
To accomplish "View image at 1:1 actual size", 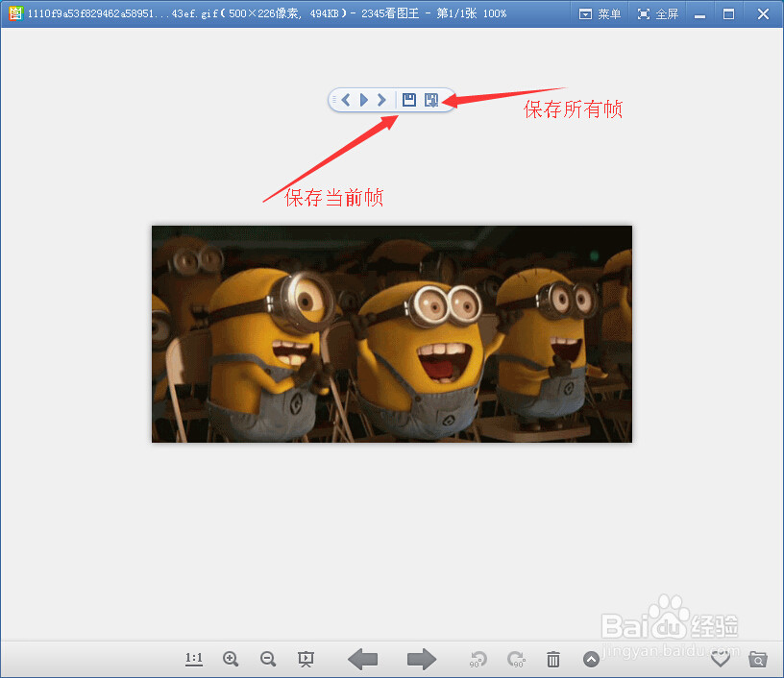I will (194, 659).
